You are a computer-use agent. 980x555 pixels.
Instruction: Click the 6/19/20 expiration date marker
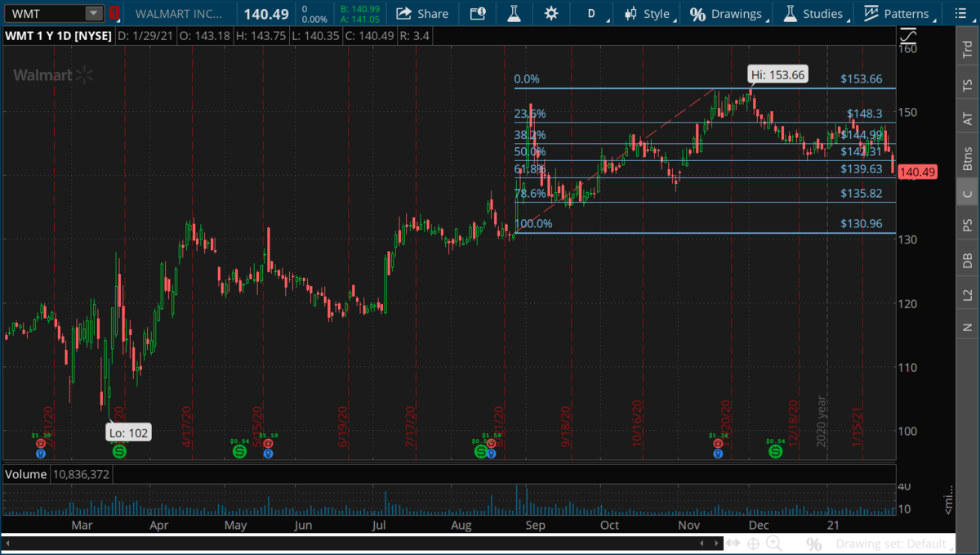[344, 426]
